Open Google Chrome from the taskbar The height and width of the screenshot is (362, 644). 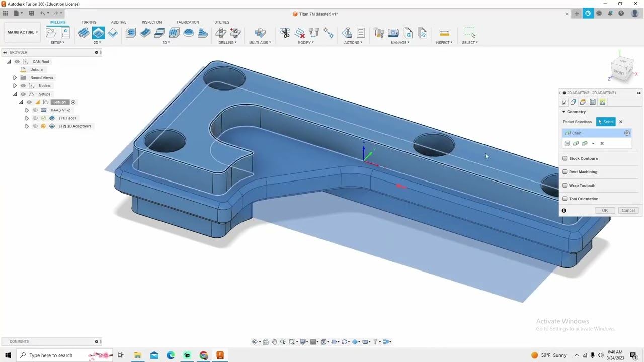click(204, 355)
